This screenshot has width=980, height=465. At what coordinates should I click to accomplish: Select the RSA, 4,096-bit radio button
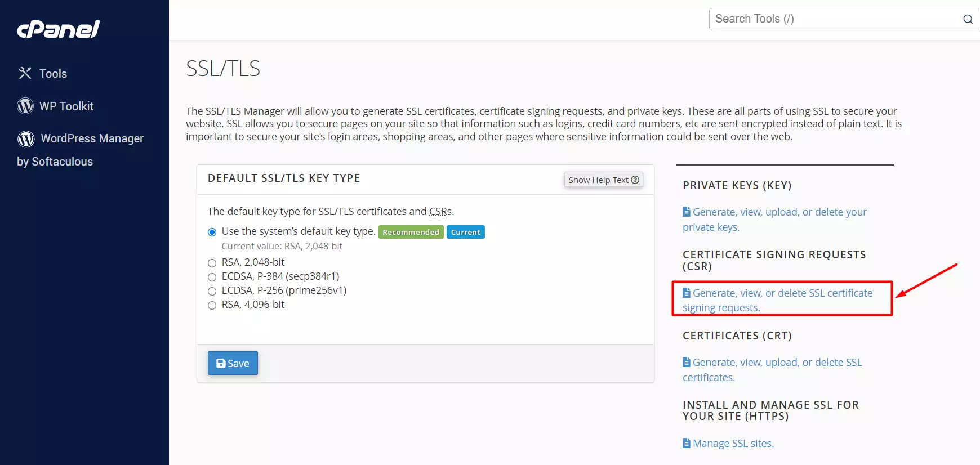(212, 305)
